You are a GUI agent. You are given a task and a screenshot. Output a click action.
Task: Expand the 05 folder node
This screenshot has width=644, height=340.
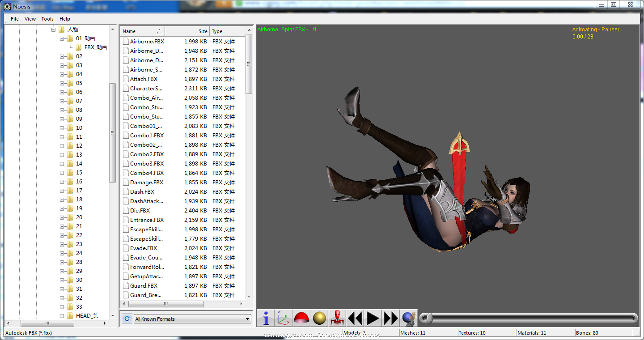62,83
